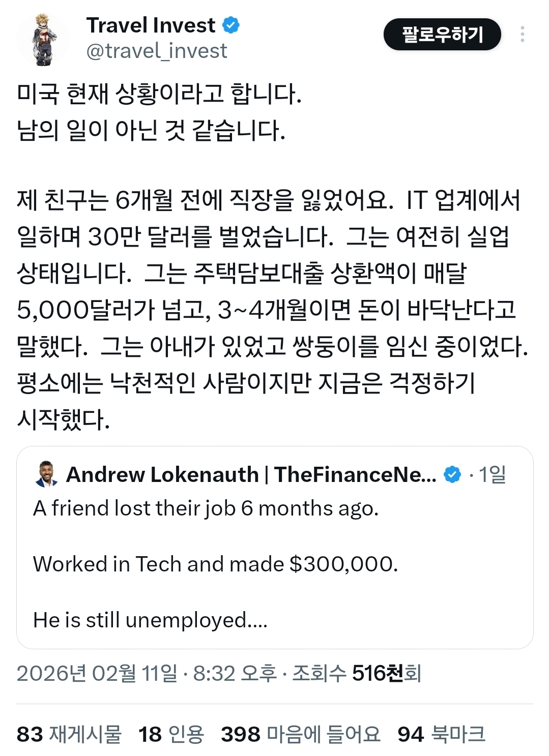549x756 pixels.
Task: Open Travel Invest's profile avatar
Action: pos(43,39)
